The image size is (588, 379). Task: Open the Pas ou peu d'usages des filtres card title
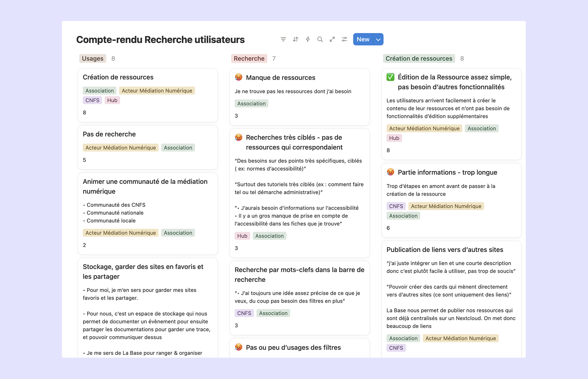(293, 347)
